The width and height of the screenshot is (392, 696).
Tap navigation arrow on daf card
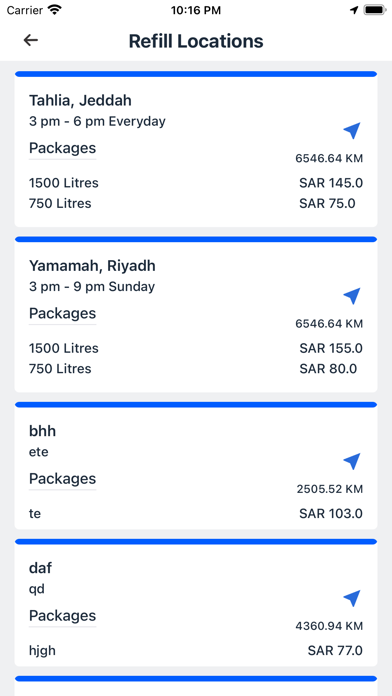click(352, 598)
